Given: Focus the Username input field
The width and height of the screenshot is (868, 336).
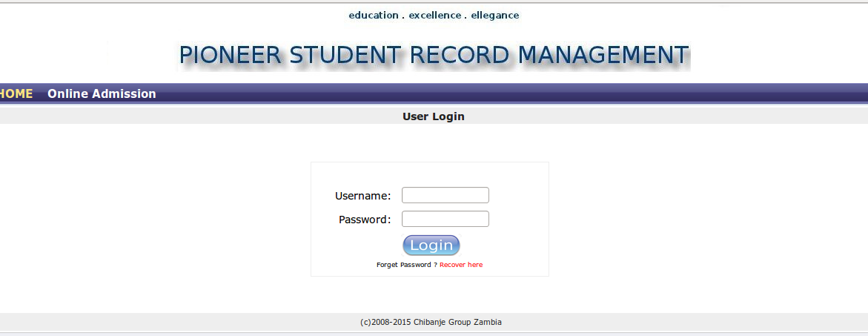Looking at the screenshot, I should 445,195.
